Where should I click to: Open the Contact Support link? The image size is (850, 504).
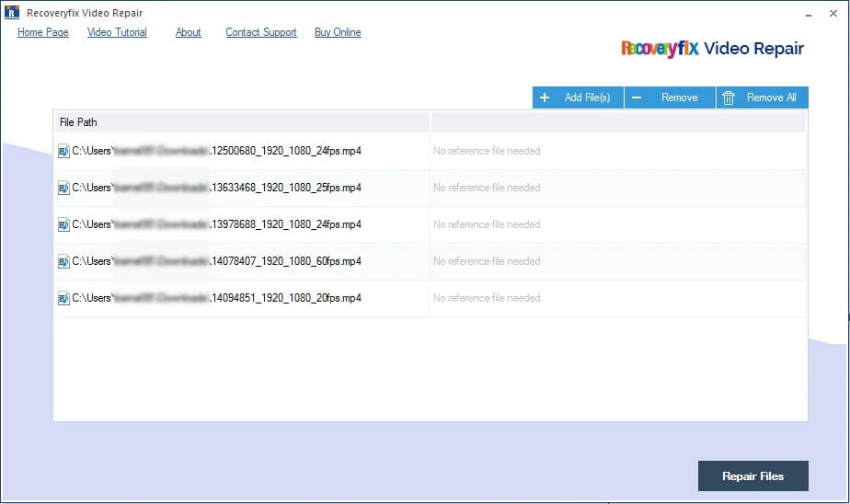point(260,32)
